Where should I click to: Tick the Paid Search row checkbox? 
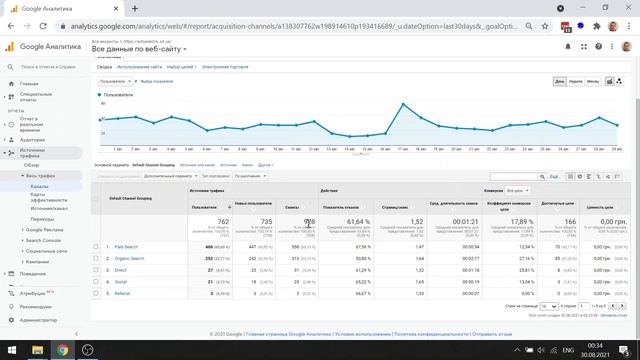[96, 247]
